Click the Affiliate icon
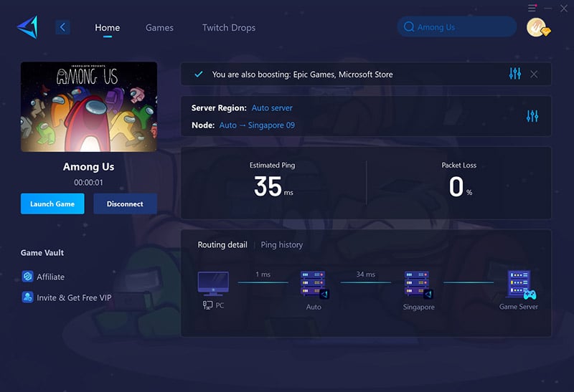Viewport: 574px width, 392px height. [x=27, y=277]
